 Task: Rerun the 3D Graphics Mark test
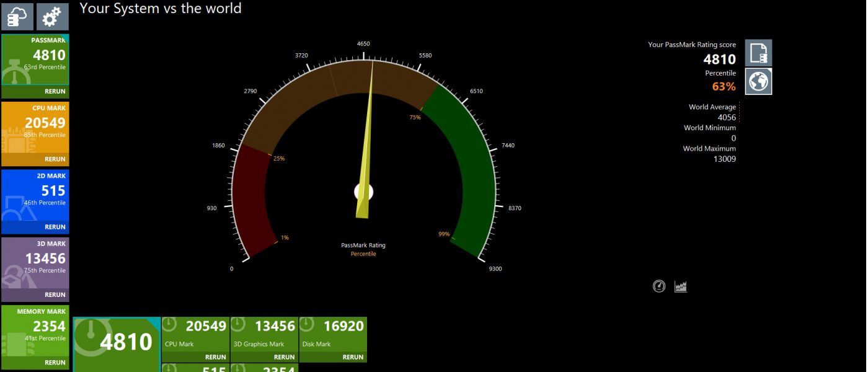(284, 357)
